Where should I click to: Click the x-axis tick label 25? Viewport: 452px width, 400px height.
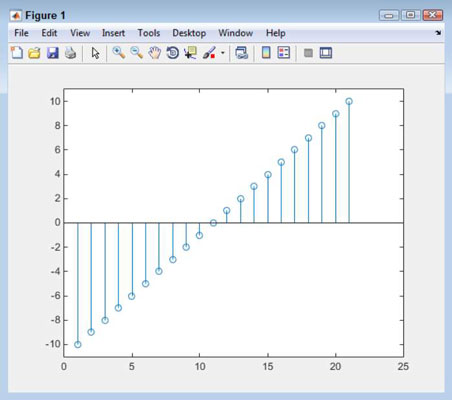click(x=403, y=366)
